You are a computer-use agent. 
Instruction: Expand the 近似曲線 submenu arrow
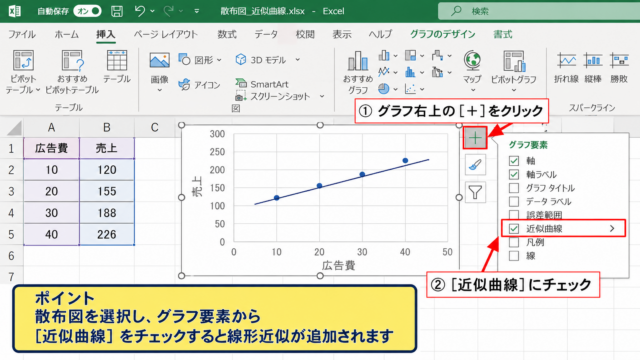(x=612, y=229)
